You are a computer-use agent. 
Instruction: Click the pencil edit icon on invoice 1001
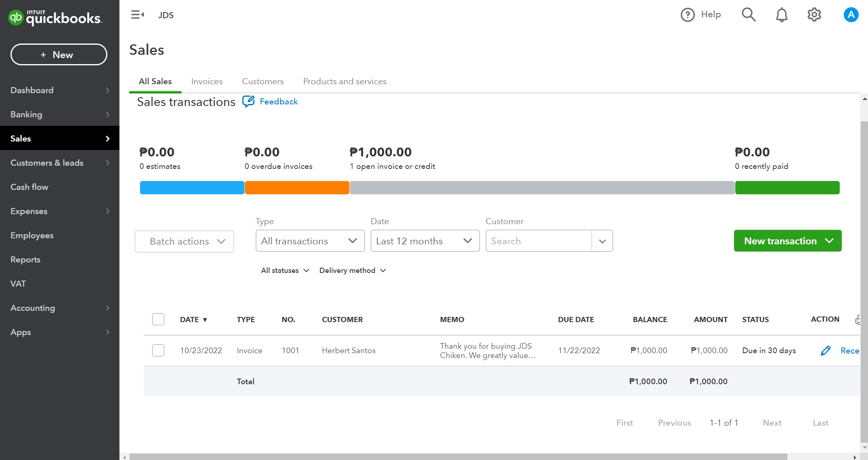coord(825,351)
